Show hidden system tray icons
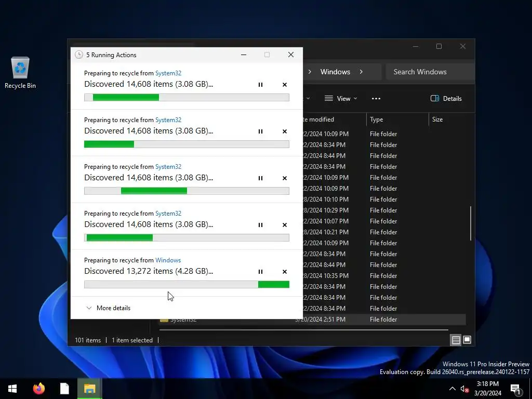Image resolution: width=532 pixels, height=399 pixels. (453, 389)
